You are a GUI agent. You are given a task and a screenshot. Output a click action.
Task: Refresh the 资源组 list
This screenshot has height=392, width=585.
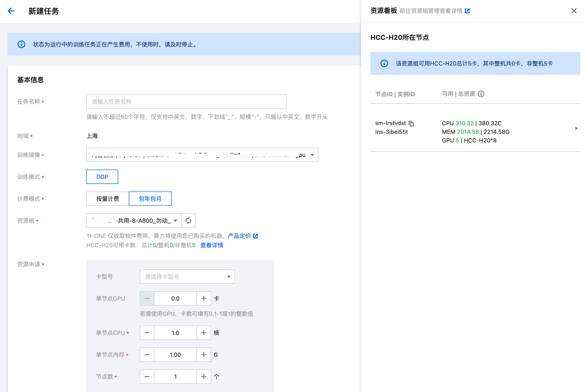pyautogui.click(x=188, y=221)
